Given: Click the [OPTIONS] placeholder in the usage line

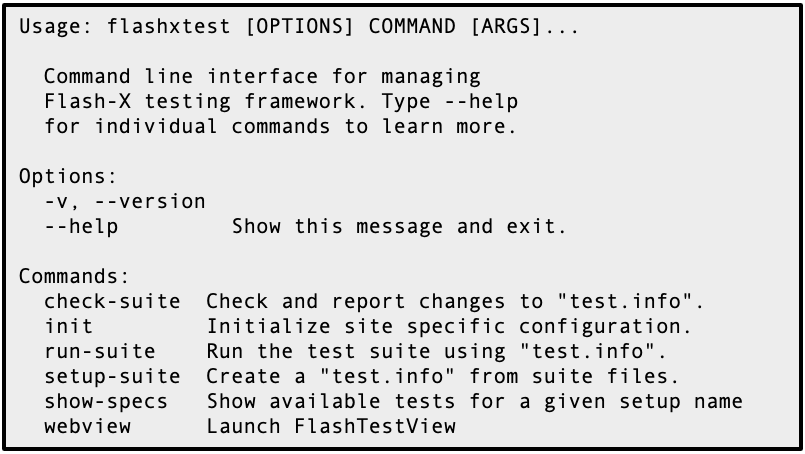Looking at the screenshot, I should tap(300, 28).
